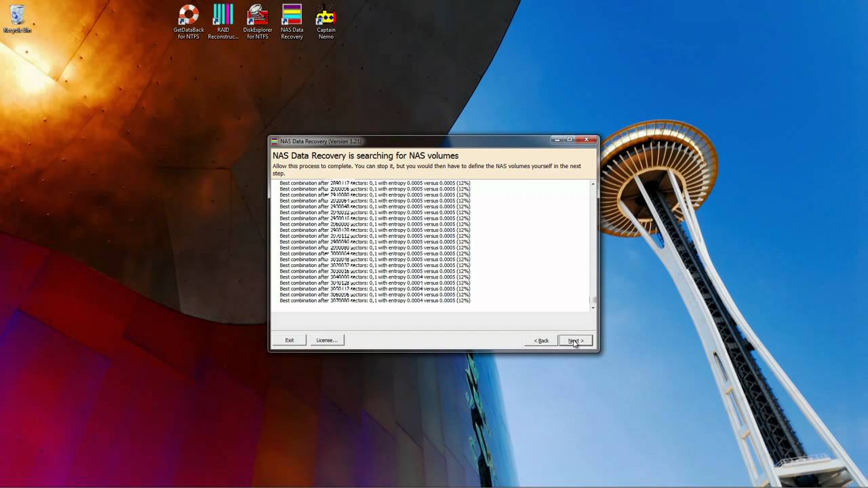Proceed with the Next button
868x488 pixels.
[x=576, y=340]
